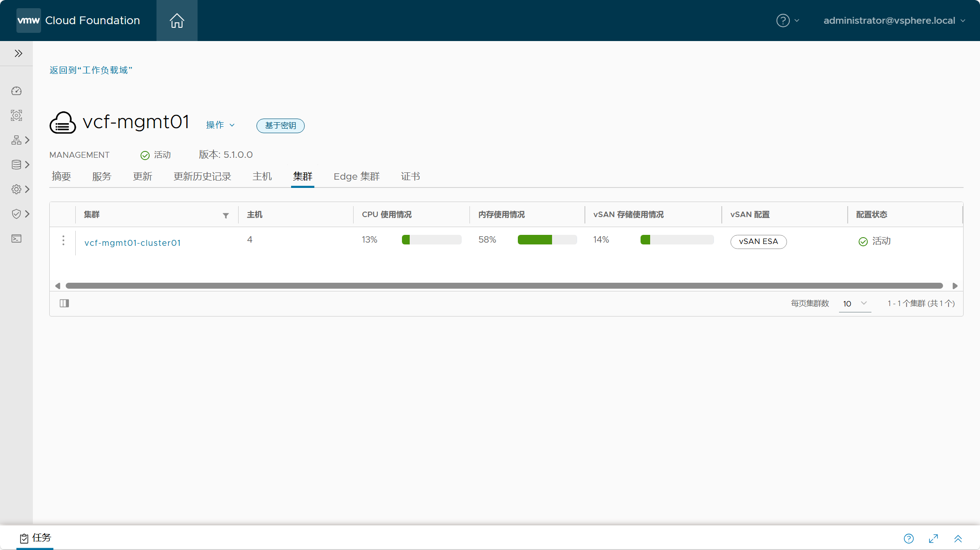Expand the Lifecycle Management submenu chevron
Image resolution: width=980 pixels, height=550 pixels.
[x=27, y=165]
